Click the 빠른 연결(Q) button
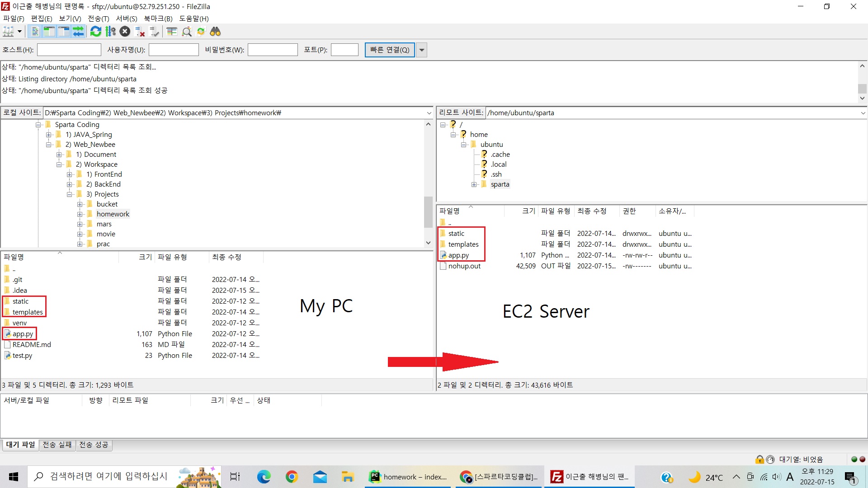Viewport: 868px width, 488px height. click(x=389, y=50)
